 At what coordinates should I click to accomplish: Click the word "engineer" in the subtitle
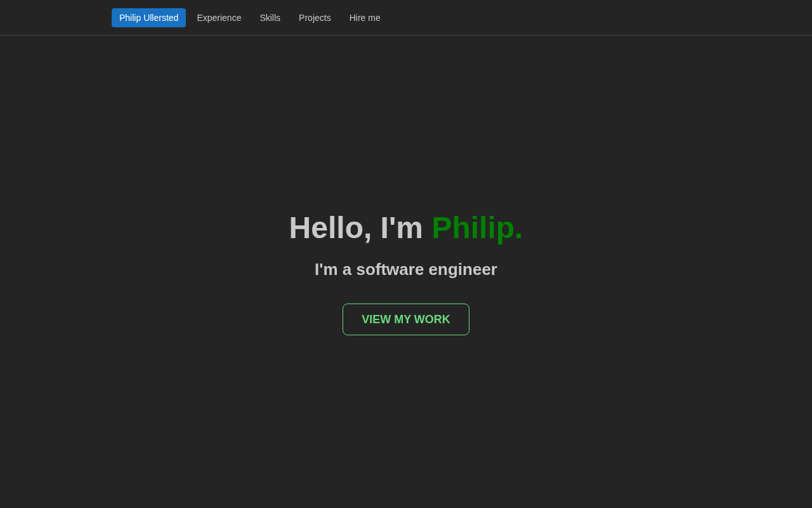coord(462,271)
